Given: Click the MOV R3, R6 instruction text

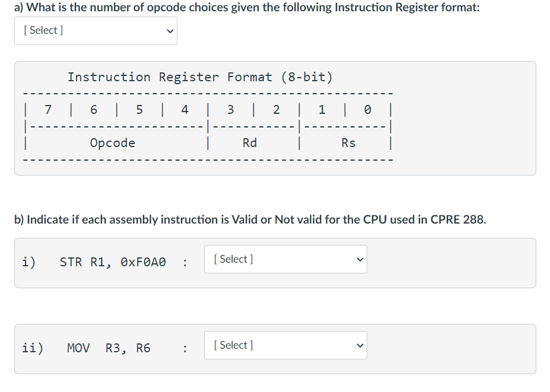Looking at the screenshot, I should pos(109,348).
